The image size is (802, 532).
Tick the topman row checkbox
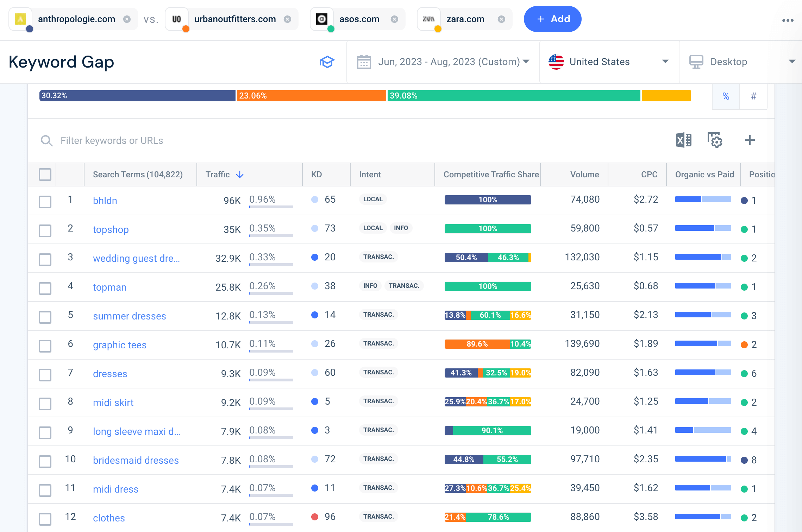pyautogui.click(x=45, y=289)
